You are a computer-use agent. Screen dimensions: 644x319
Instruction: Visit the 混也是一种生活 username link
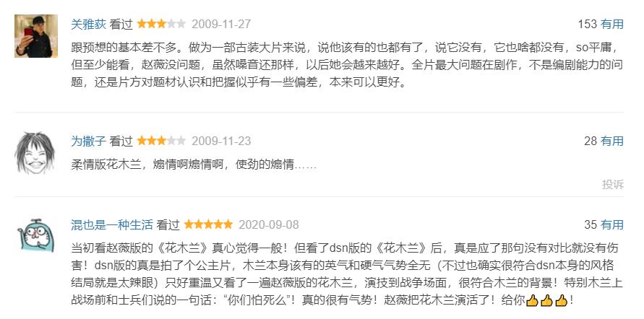tap(112, 224)
